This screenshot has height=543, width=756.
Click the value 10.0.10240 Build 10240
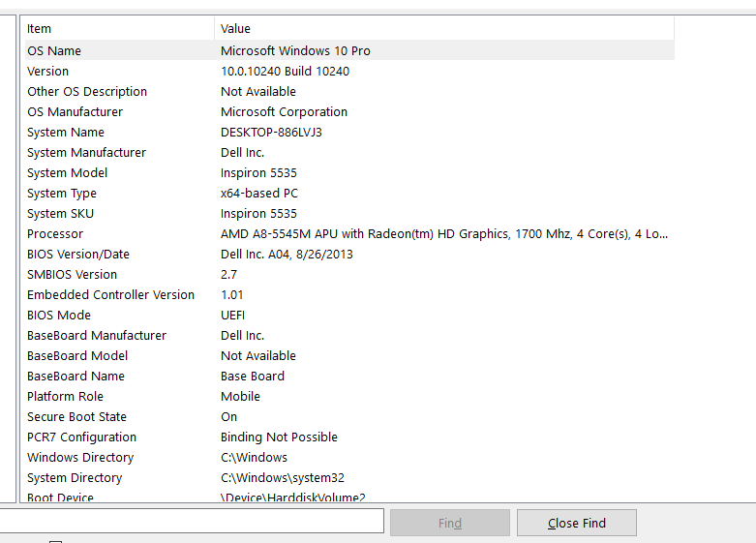(x=285, y=71)
